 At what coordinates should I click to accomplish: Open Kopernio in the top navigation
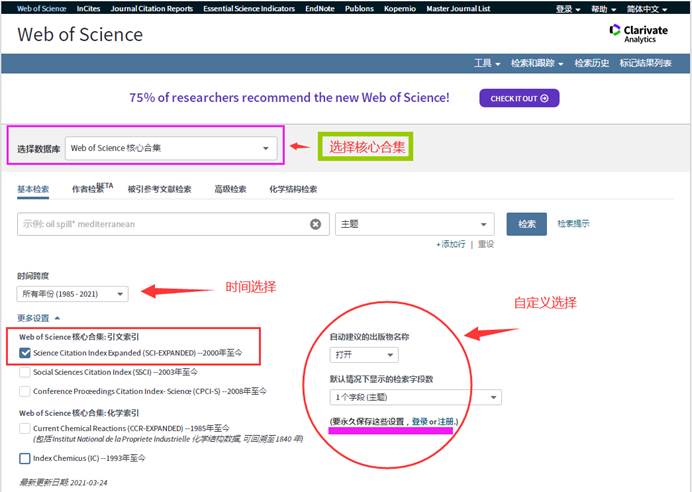(400, 8)
